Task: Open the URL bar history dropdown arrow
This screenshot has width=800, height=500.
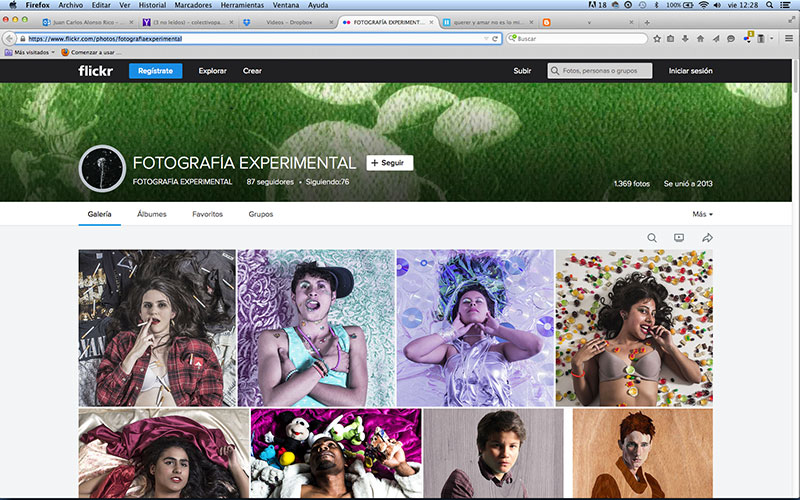Action: click(484, 38)
